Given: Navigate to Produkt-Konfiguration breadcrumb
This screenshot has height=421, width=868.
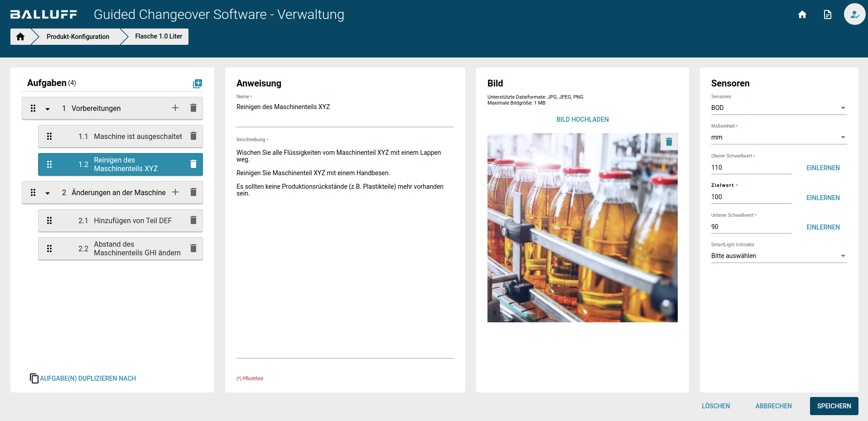Looking at the screenshot, I should [77, 37].
